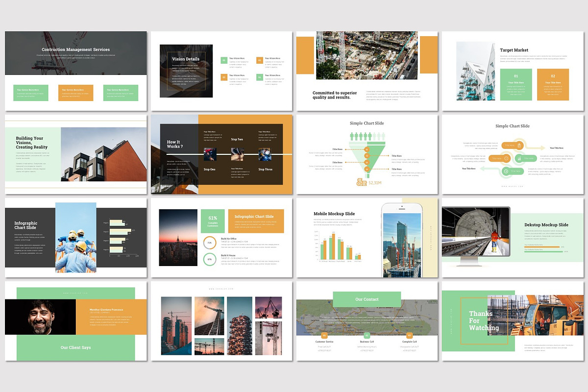Click the orange progress bar on Dekstop Mockup slide
This screenshot has height=392, width=588.
(x=542, y=247)
